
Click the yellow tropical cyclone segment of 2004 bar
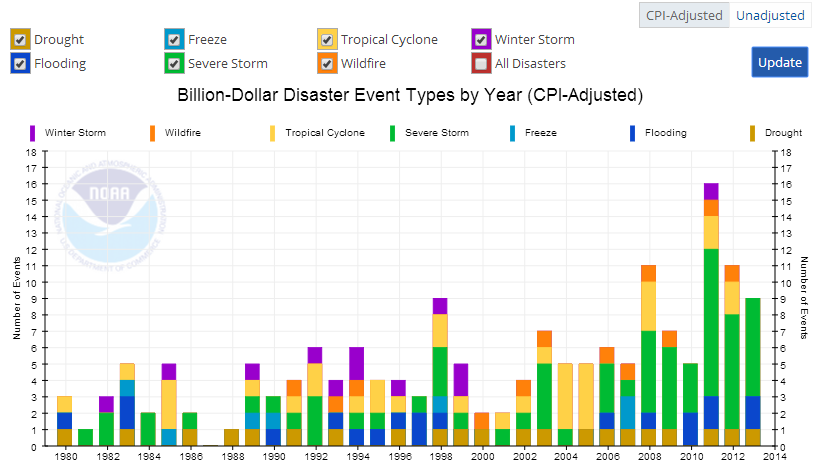[x=565, y=397]
